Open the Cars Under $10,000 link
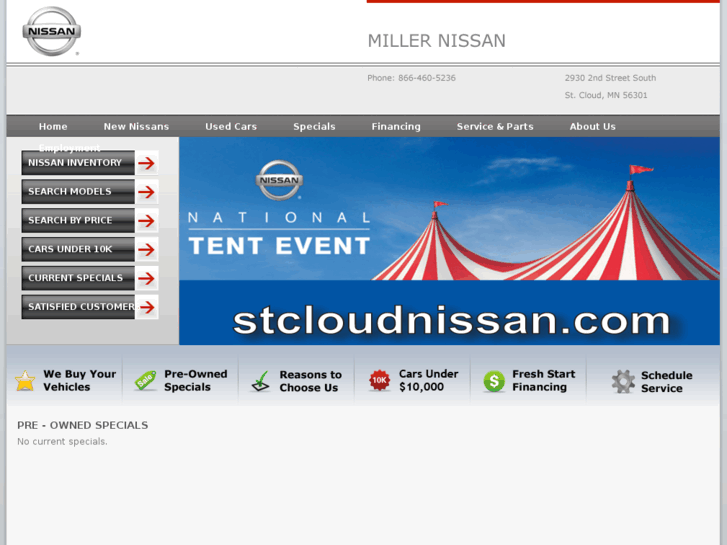This screenshot has height=545, width=727. click(x=428, y=380)
